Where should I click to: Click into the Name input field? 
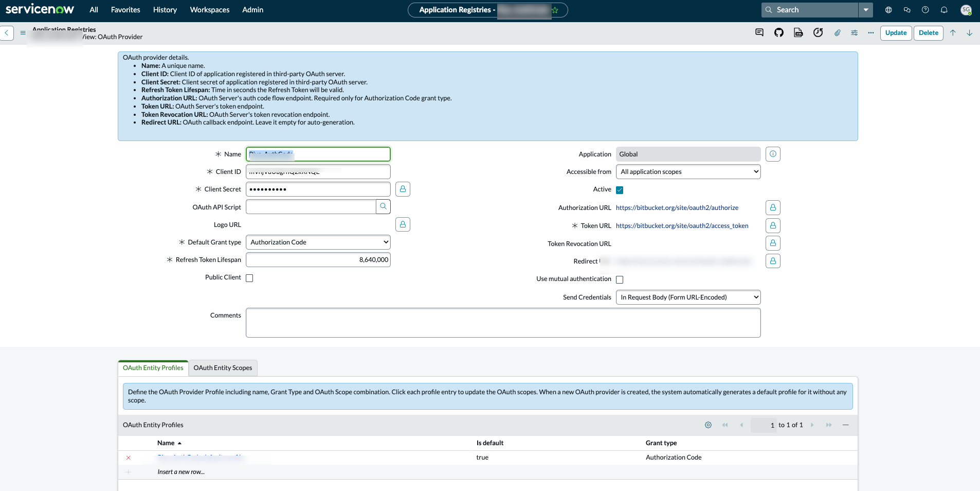tap(318, 154)
